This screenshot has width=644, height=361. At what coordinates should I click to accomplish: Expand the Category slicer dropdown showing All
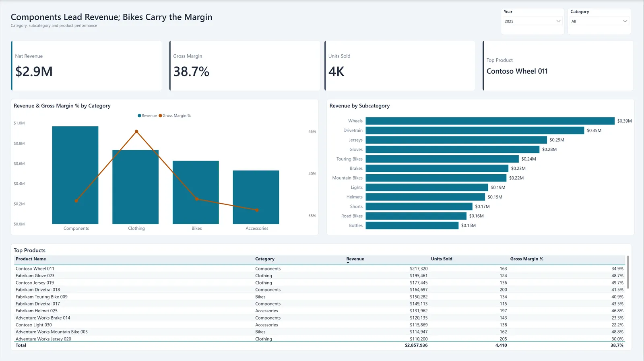click(599, 21)
